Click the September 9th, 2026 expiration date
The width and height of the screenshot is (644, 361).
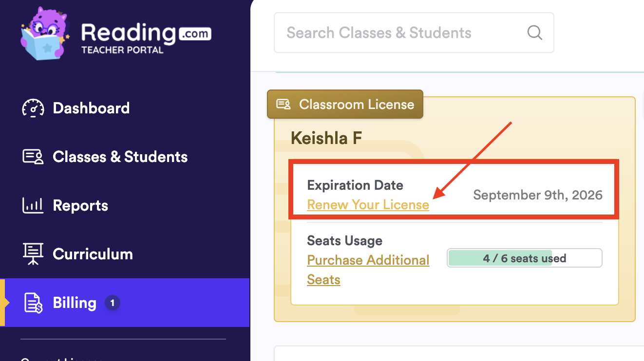click(x=538, y=195)
